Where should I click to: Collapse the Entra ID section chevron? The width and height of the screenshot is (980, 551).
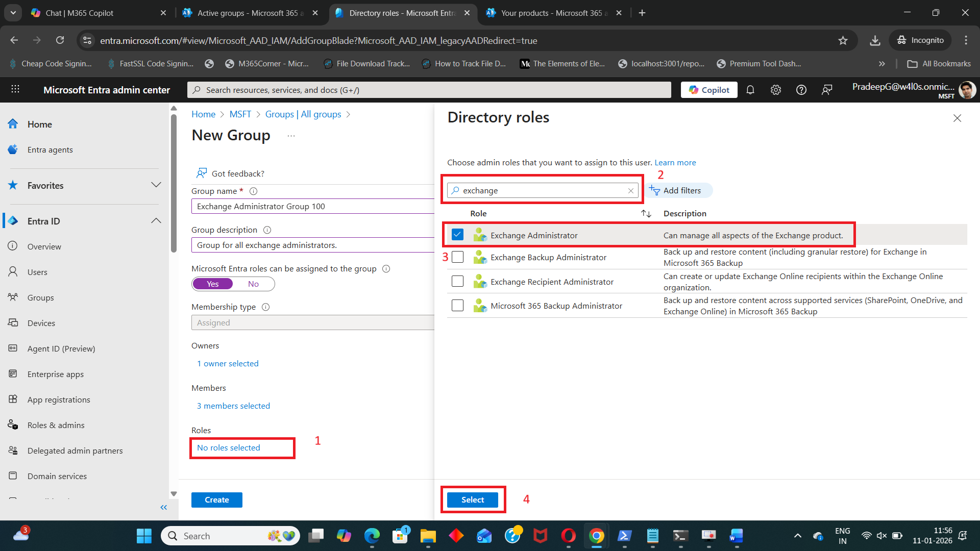tap(156, 220)
